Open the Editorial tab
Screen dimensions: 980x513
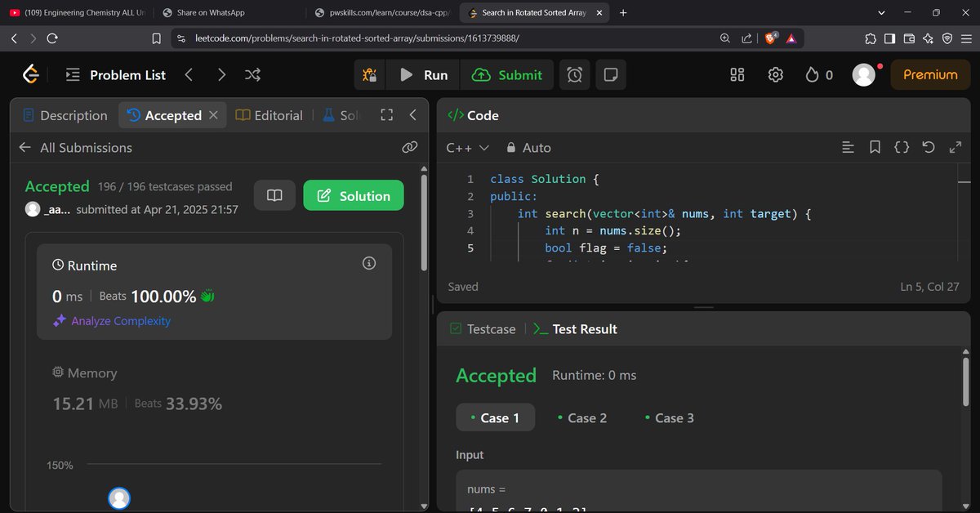coord(269,115)
